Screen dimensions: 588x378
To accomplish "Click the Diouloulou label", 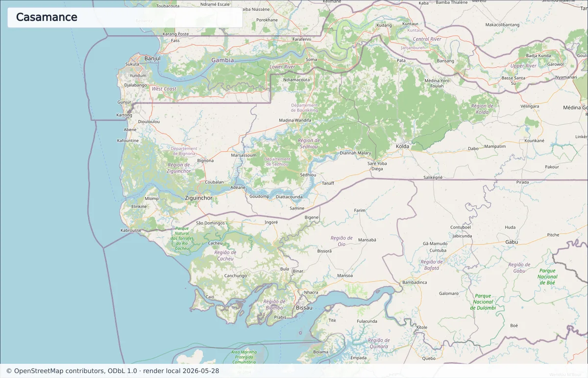I will 149,121.
